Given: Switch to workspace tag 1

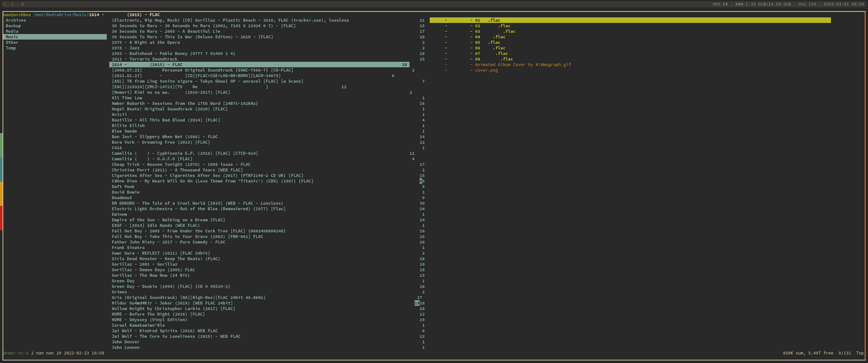Looking at the screenshot, I should point(5,4).
